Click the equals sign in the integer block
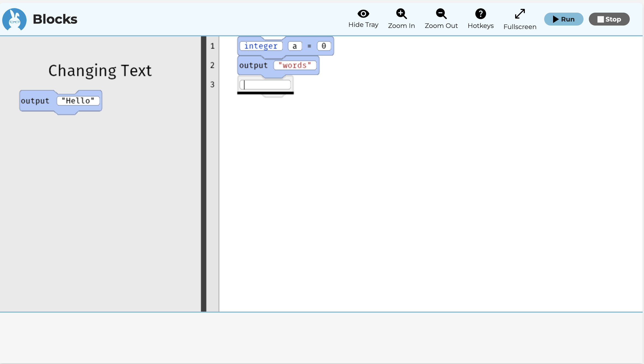Screen dimensions: 644x364 point(309,46)
